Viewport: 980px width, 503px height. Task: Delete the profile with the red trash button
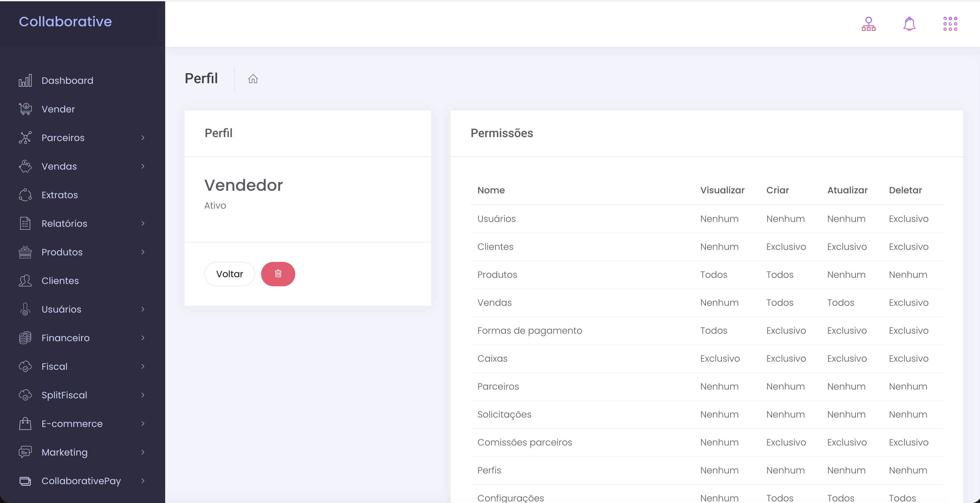pos(278,274)
